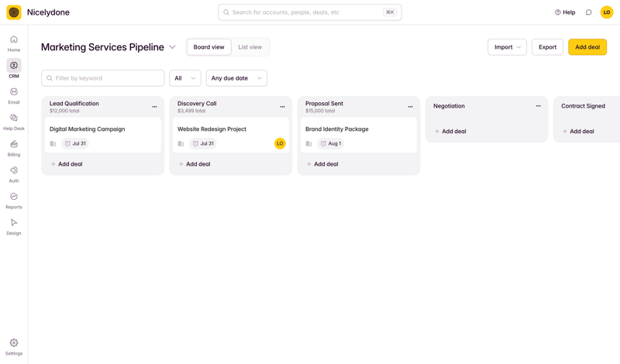Click the Export button
The width and height of the screenshot is (620, 364).
547,47
